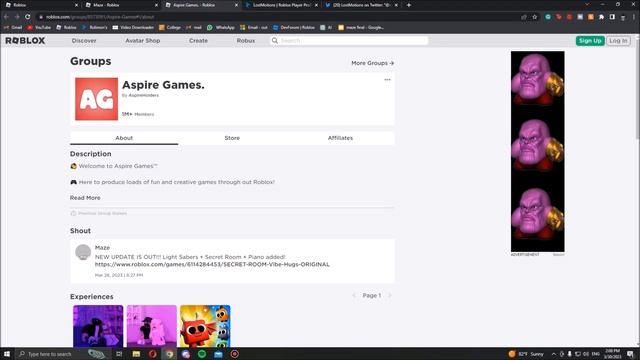Screen dimensions: 640x360
Task: Open Robux in the Roblox navbar
Action: pos(246,40)
